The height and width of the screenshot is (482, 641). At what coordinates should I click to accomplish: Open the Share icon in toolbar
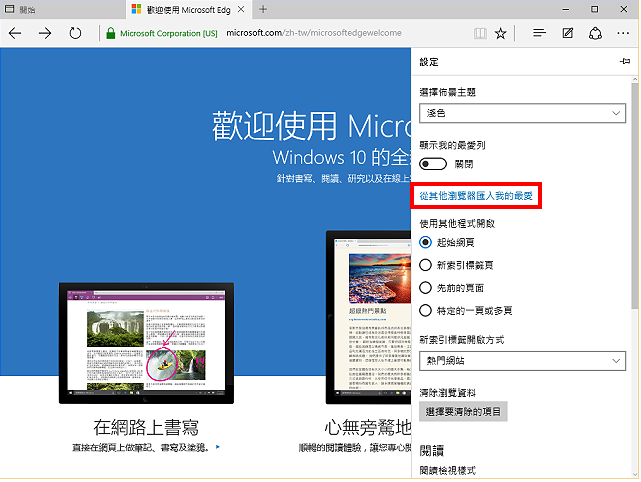coord(595,33)
